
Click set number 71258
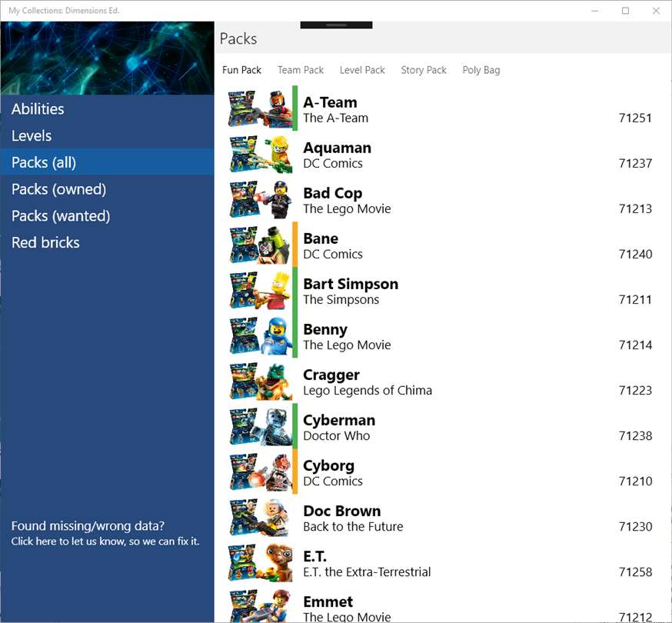tap(635, 572)
